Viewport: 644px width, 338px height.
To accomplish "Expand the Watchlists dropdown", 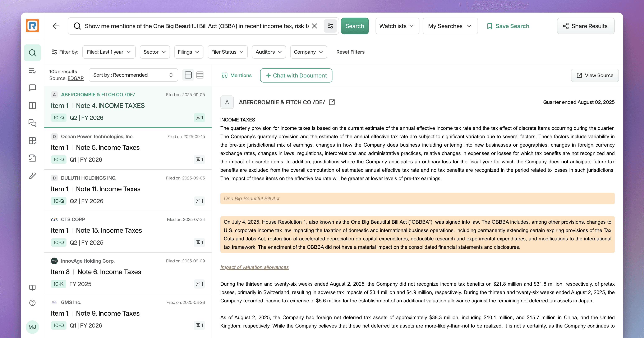I will click(397, 26).
